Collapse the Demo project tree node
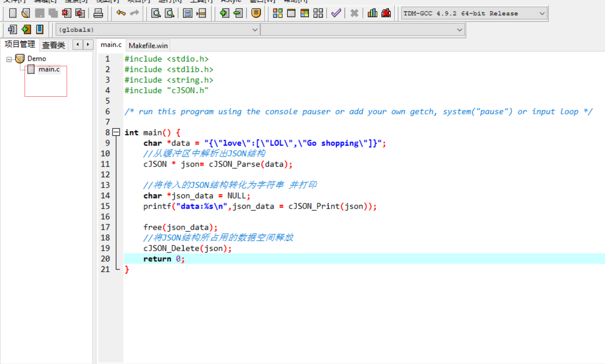The width and height of the screenshot is (605, 364). click(x=9, y=58)
